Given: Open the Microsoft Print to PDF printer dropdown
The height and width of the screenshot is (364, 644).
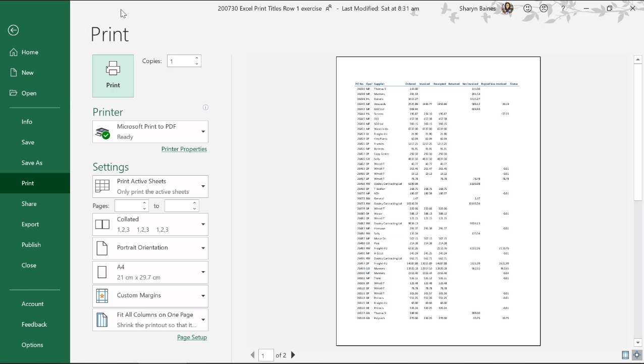Looking at the screenshot, I should 150,132.
